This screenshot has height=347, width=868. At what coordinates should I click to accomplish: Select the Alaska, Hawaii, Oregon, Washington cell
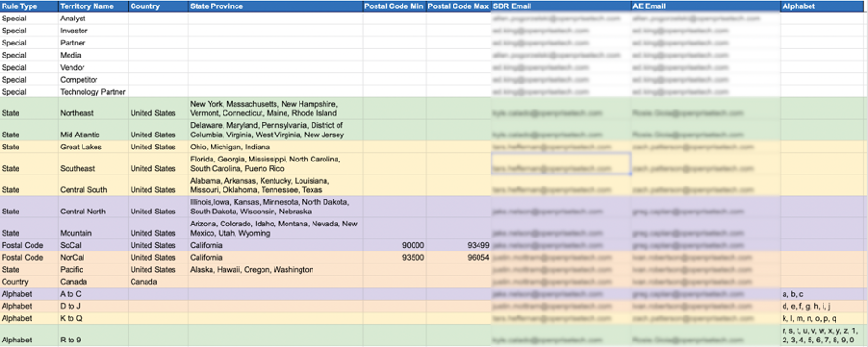275,269
